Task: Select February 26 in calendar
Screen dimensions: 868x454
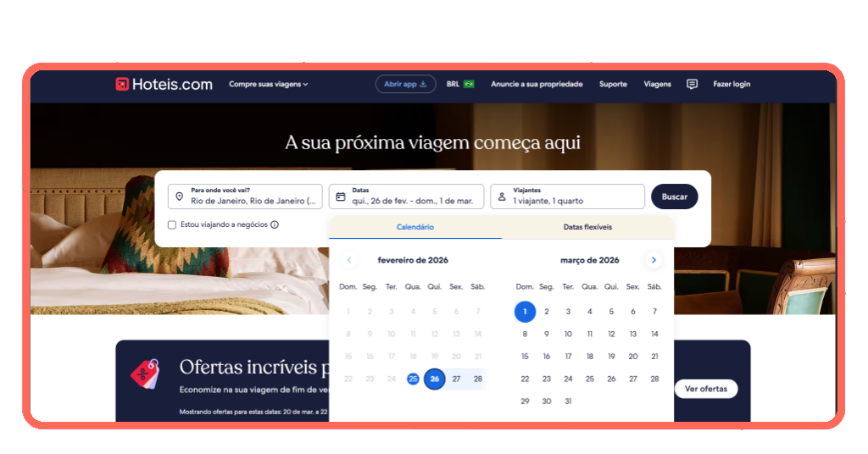Action: 435,379
